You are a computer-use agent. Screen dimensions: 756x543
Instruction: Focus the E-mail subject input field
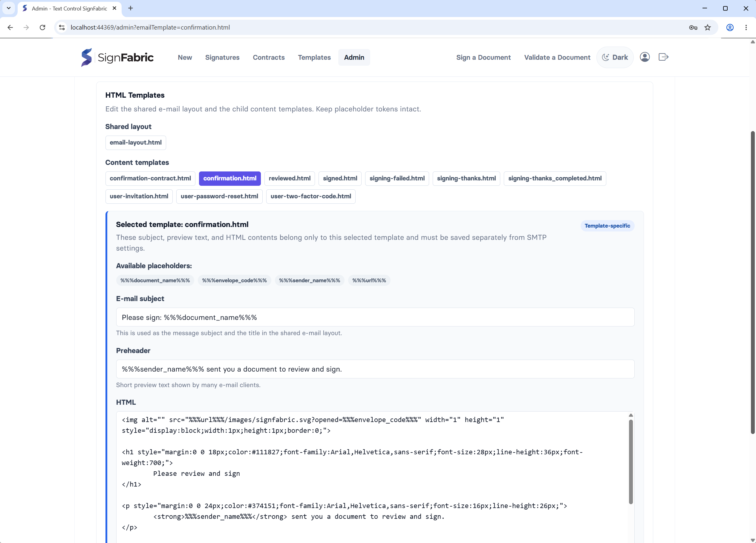pyautogui.click(x=375, y=317)
